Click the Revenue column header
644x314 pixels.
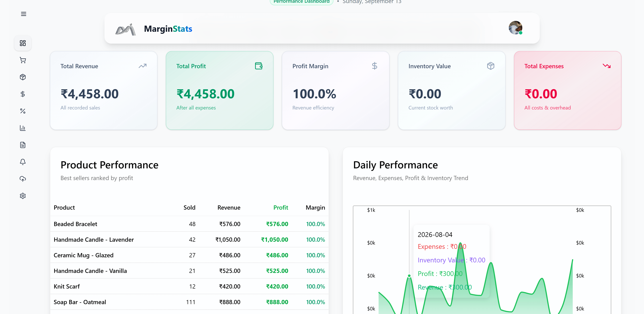(229, 208)
